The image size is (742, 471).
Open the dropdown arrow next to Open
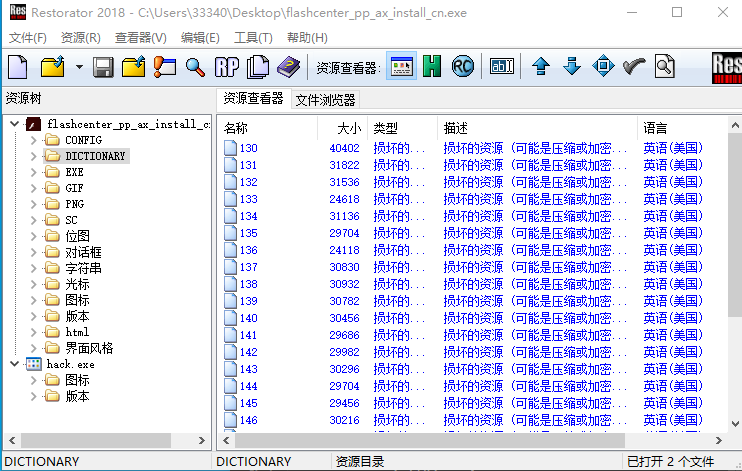coord(79,67)
